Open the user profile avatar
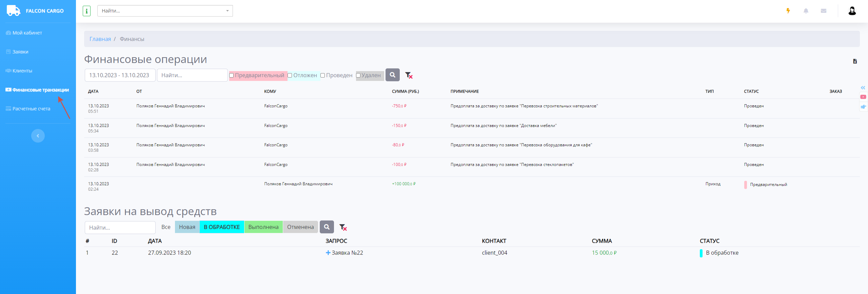868x294 pixels. [852, 11]
